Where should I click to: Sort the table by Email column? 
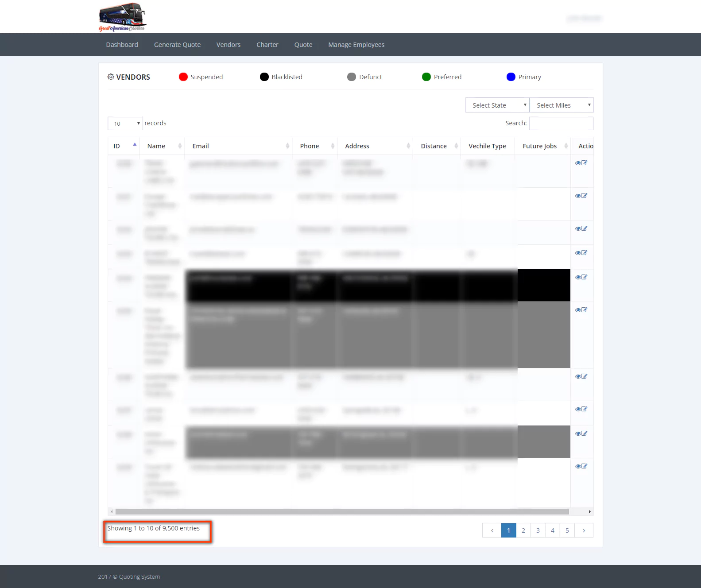pos(238,146)
